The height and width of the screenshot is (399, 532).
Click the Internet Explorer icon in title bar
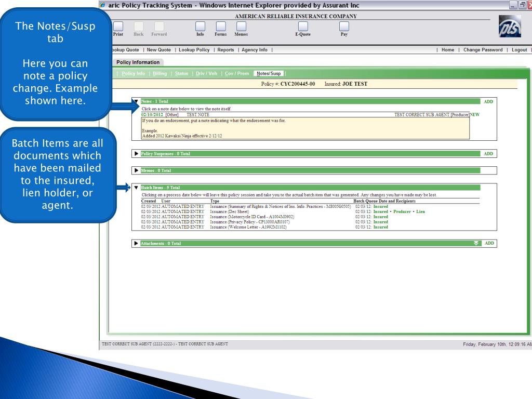point(102,5)
